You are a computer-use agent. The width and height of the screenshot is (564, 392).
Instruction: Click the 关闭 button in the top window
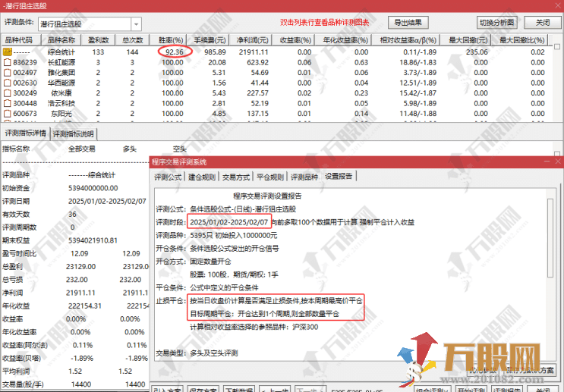pos(543,22)
